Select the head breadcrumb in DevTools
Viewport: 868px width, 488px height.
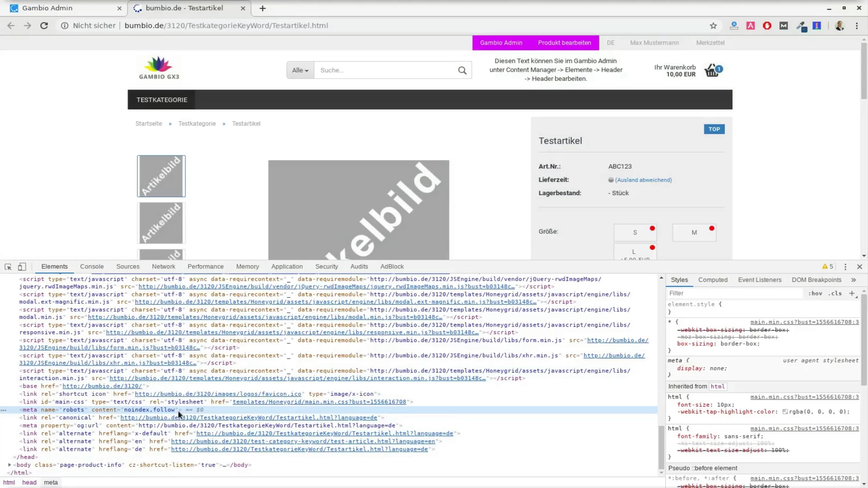(x=29, y=483)
